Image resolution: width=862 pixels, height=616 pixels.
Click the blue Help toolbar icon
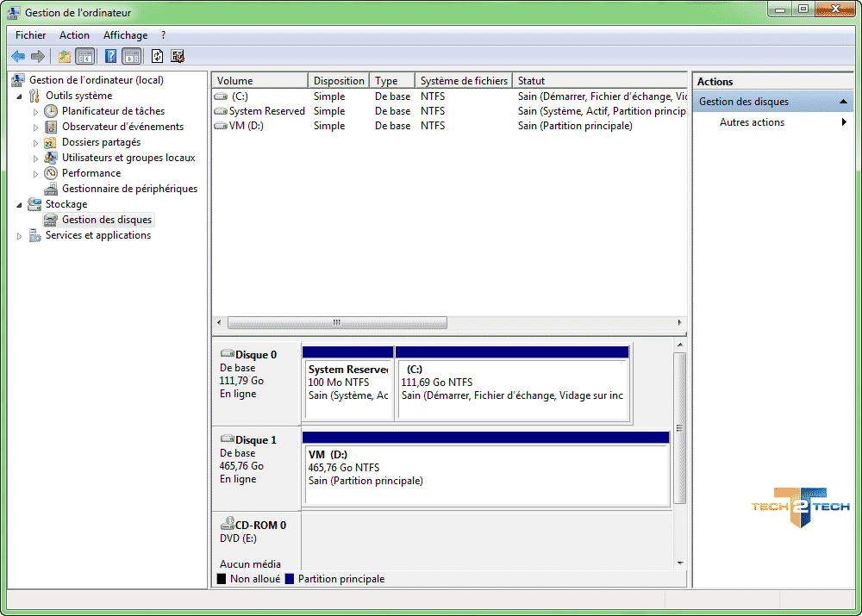pyautogui.click(x=110, y=56)
